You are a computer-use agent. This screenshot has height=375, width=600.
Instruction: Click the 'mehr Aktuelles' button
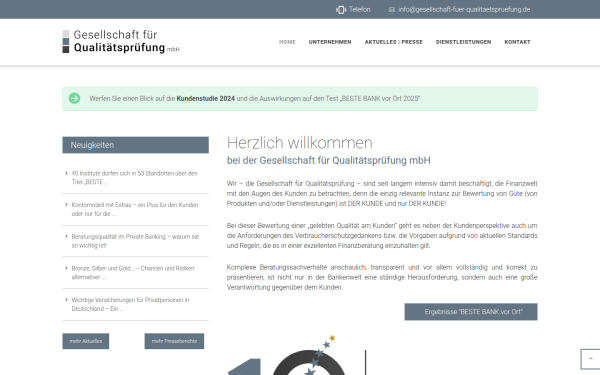point(86,341)
